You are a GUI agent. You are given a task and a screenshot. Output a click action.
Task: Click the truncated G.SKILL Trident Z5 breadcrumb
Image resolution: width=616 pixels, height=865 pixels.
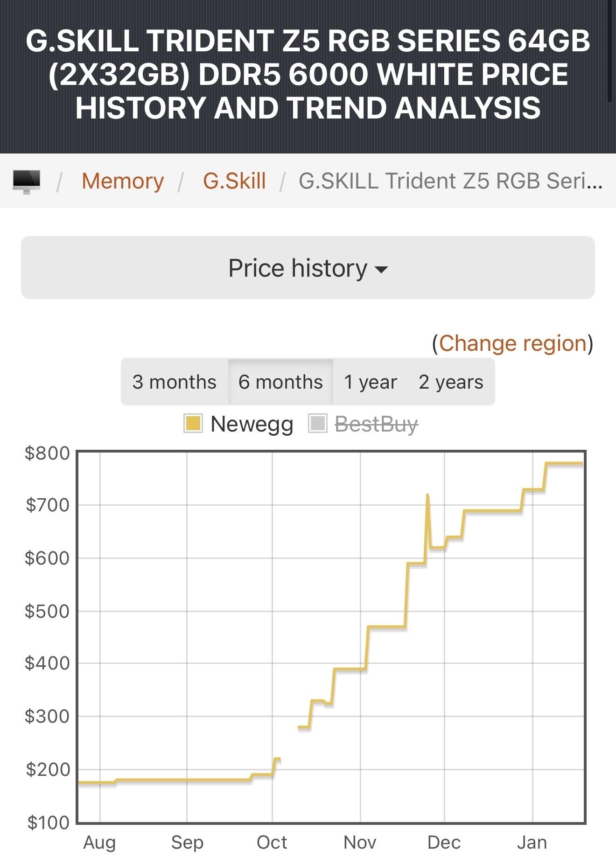450,181
